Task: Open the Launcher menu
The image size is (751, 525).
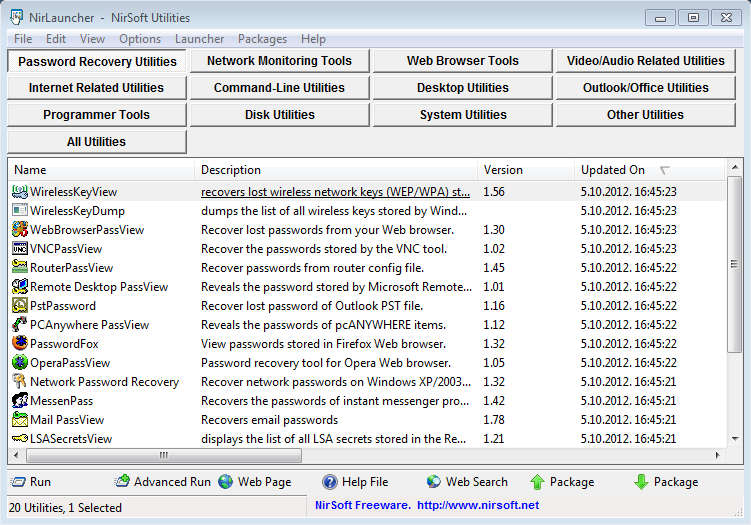Action: pos(199,39)
